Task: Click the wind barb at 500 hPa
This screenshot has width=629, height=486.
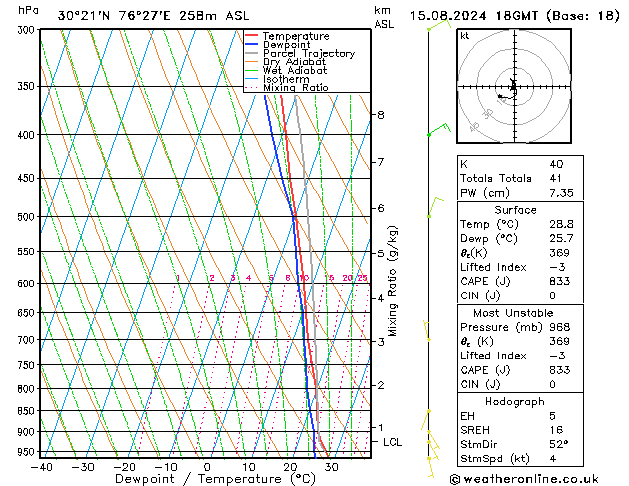Action: tap(435, 207)
